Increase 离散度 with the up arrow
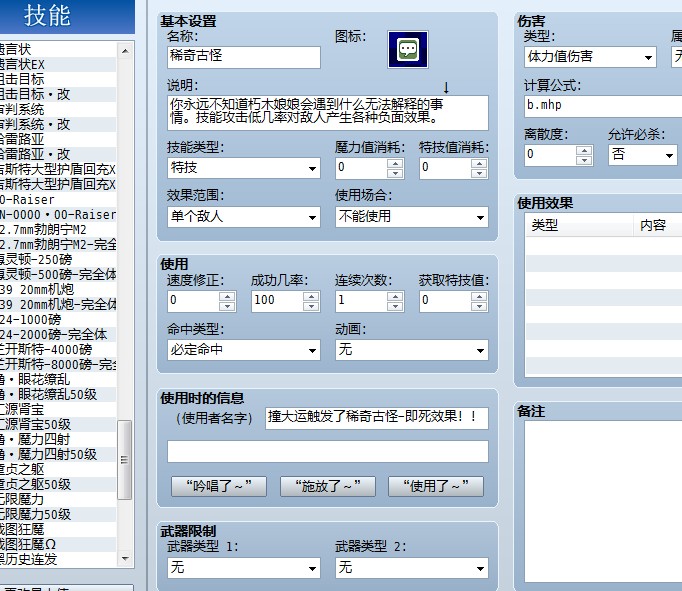682x591 pixels. click(584, 150)
